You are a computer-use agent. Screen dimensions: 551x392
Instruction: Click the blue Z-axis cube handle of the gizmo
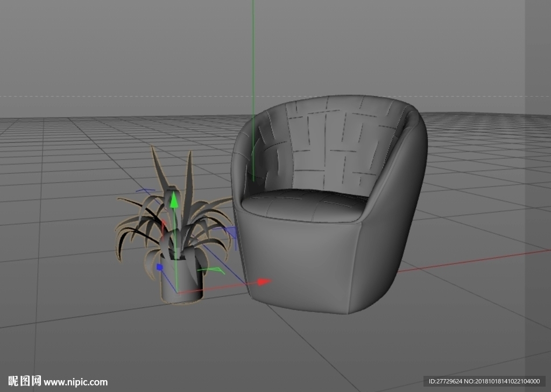[x=159, y=268]
